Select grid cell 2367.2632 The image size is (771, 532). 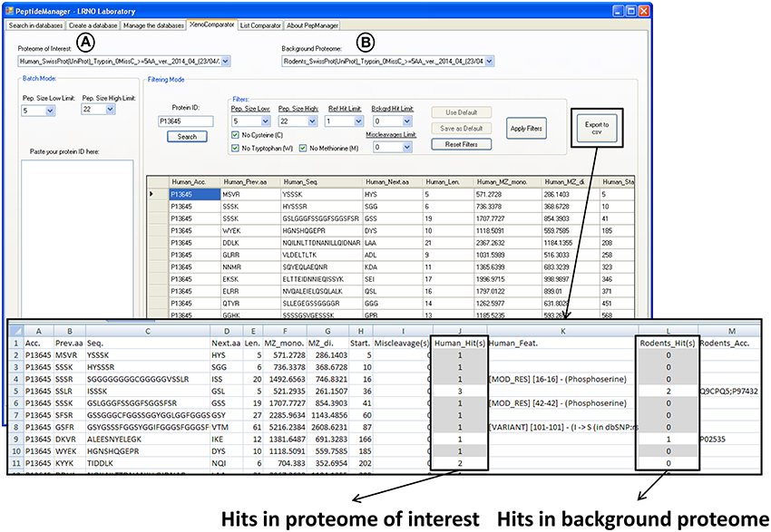[507, 243]
